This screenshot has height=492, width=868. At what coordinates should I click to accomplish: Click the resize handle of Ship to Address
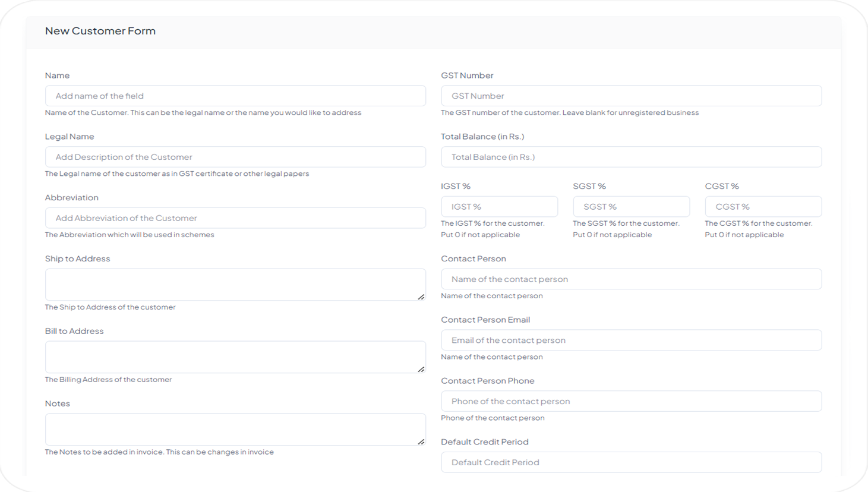[x=421, y=297]
